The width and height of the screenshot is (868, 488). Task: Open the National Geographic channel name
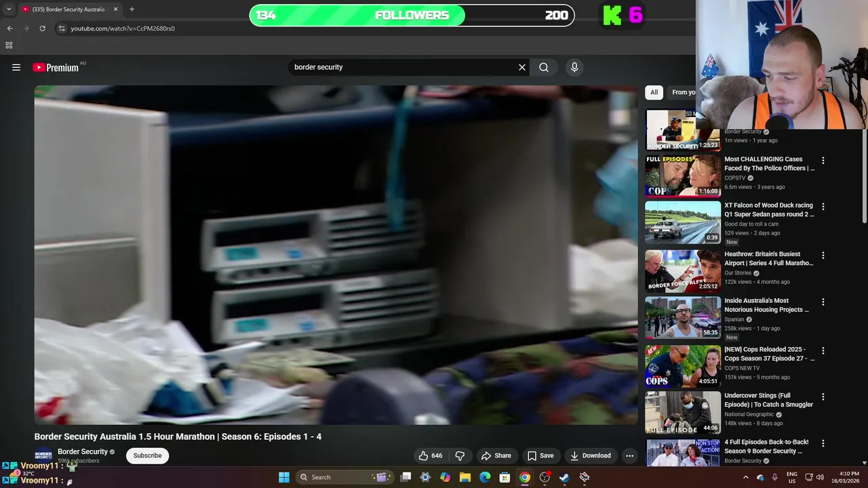click(749, 414)
